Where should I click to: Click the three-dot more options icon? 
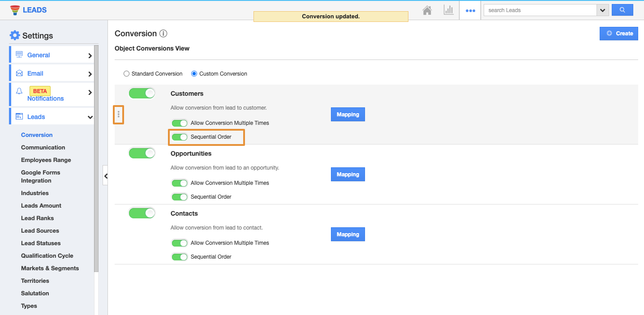tap(470, 11)
